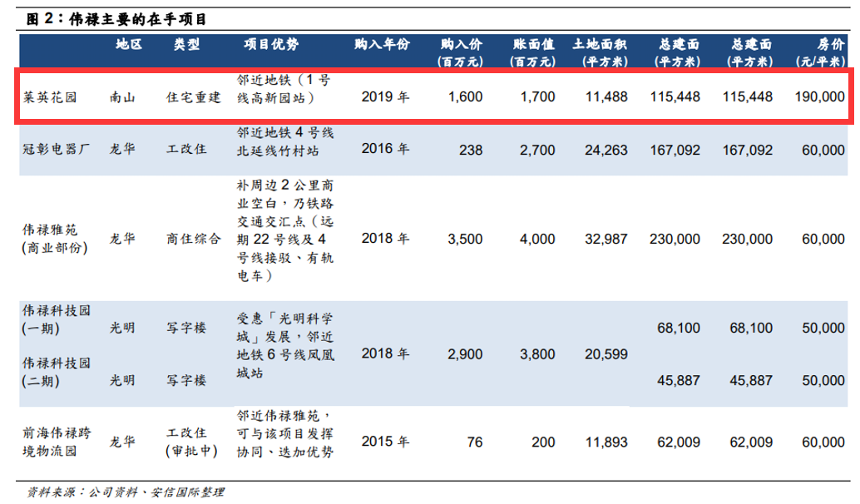Select the 伟禄雅苑 (商业部份) project cell
The width and height of the screenshot is (860, 504).
(x=52, y=238)
